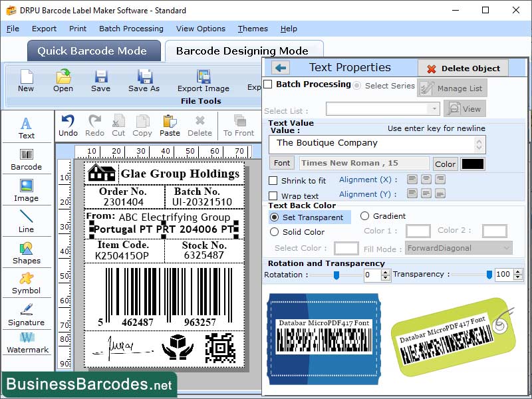
Task: Click the Delete Object button
Action: click(464, 69)
